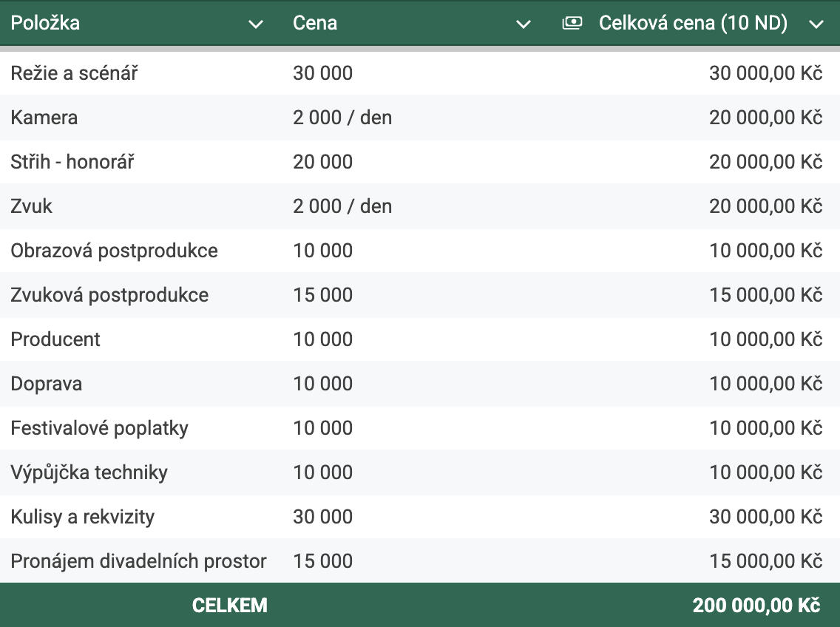Open the Položka column dropdown arrow
The image size is (840, 627).
click(x=256, y=24)
